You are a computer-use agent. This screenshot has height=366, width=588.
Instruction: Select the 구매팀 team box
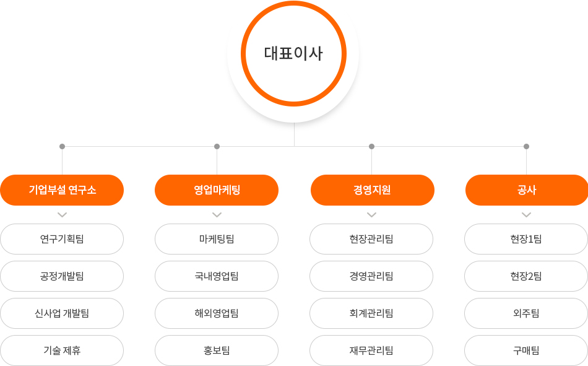[526, 351]
